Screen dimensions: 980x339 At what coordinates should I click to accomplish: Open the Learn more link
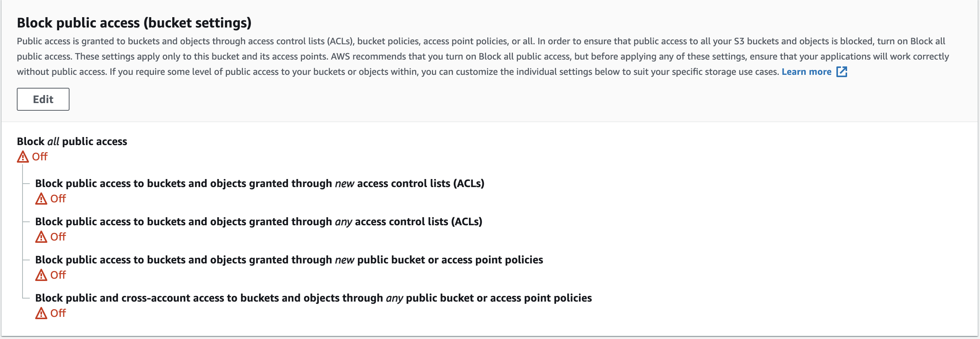pyautogui.click(x=806, y=72)
